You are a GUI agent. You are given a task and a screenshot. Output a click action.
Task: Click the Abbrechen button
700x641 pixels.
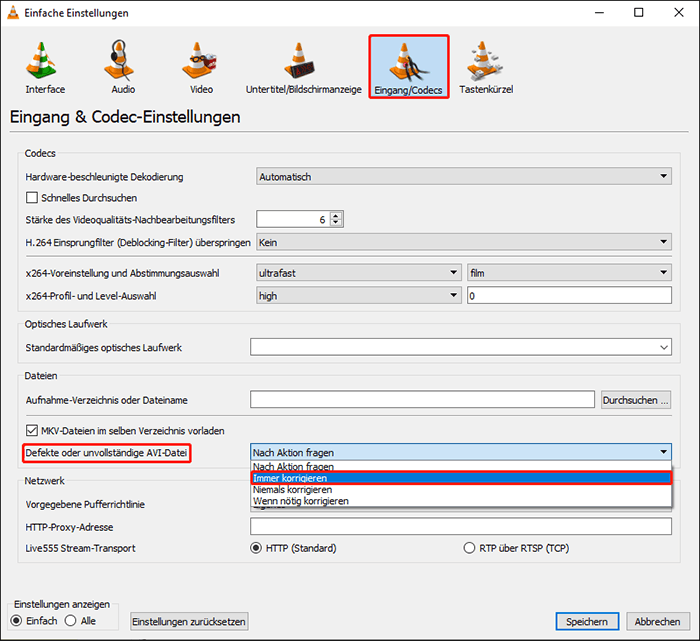click(658, 621)
